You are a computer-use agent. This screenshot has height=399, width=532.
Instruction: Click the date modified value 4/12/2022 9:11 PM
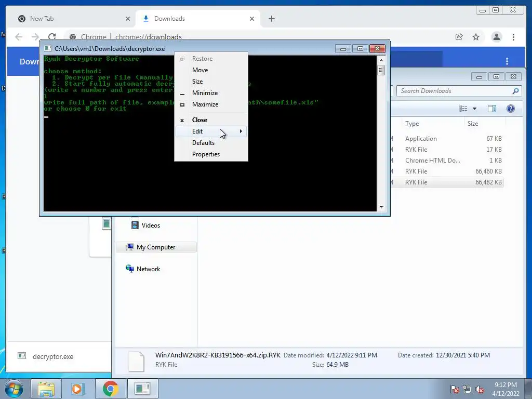(x=352, y=355)
